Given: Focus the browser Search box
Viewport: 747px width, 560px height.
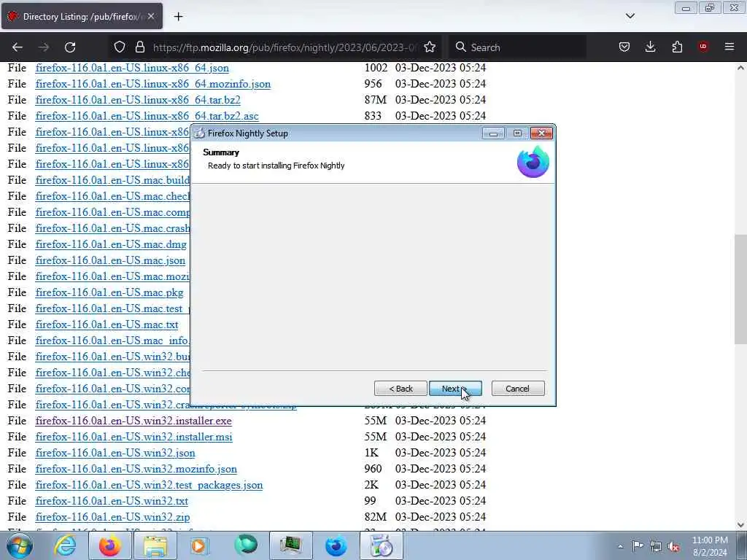Looking at the screenshot, I should point(519,47).
